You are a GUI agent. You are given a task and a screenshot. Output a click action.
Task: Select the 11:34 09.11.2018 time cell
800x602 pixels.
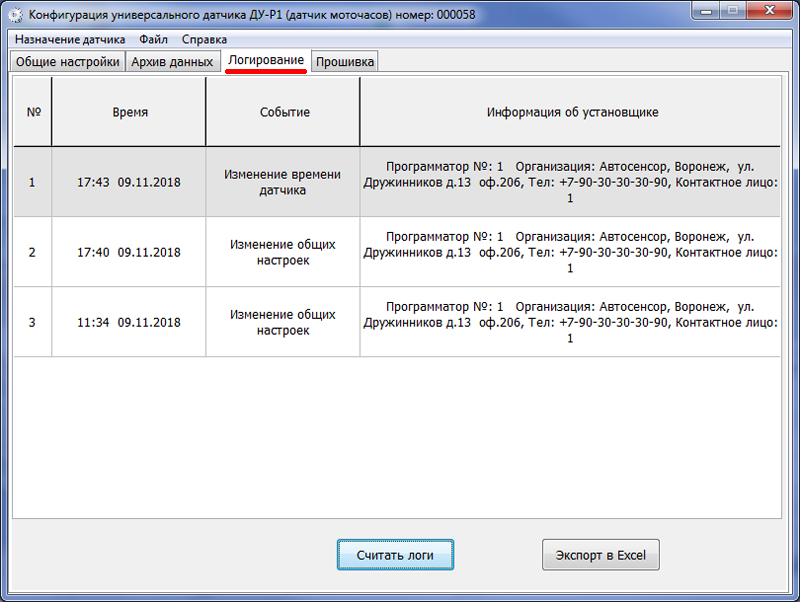coord(129,322)
